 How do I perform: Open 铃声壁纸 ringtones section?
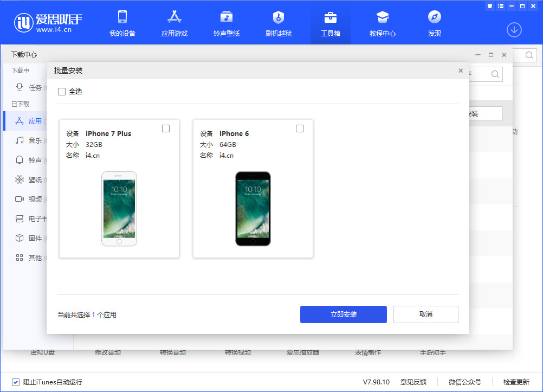(x=227, y=23)
